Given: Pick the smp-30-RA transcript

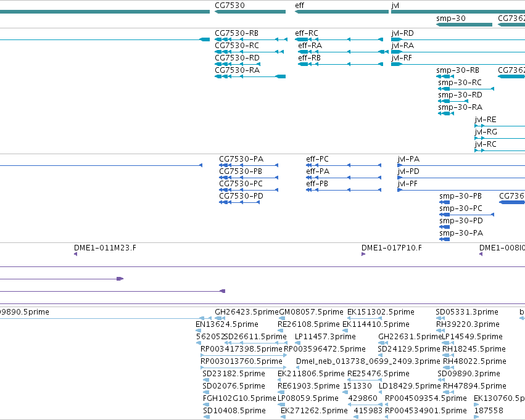Looking at the screenshot, I should pyautogui.click(x=446, y=113).
